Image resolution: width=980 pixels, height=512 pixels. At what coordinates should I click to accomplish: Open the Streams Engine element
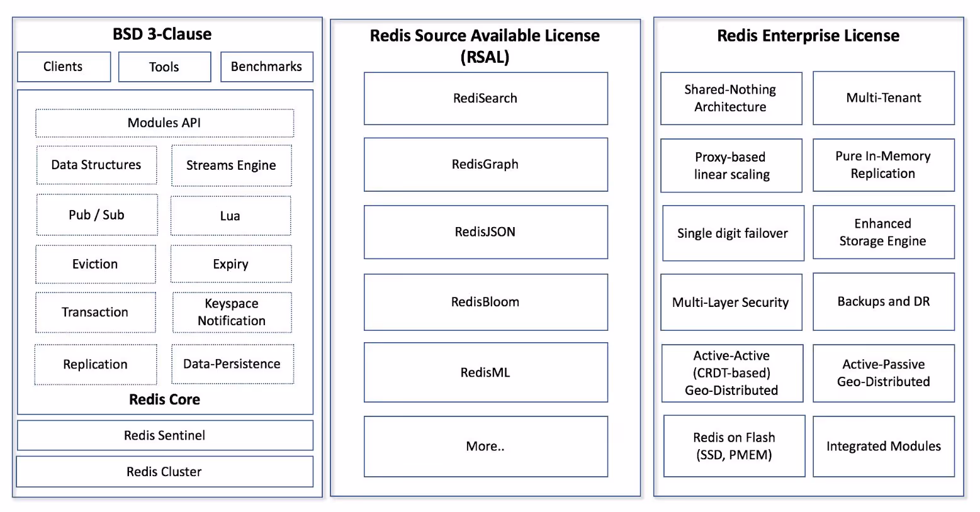coord(231,165)
